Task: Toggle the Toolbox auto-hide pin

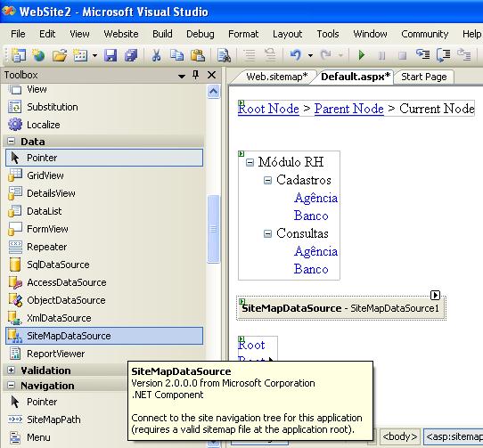Action: (x=195, y=75)
